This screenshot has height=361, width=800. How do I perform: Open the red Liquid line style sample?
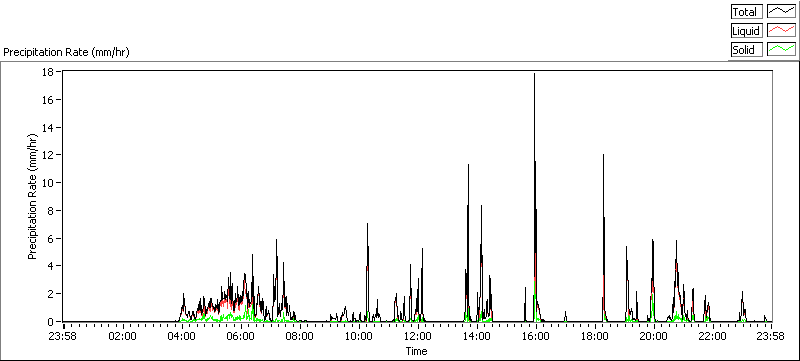(x=781, y=31)
